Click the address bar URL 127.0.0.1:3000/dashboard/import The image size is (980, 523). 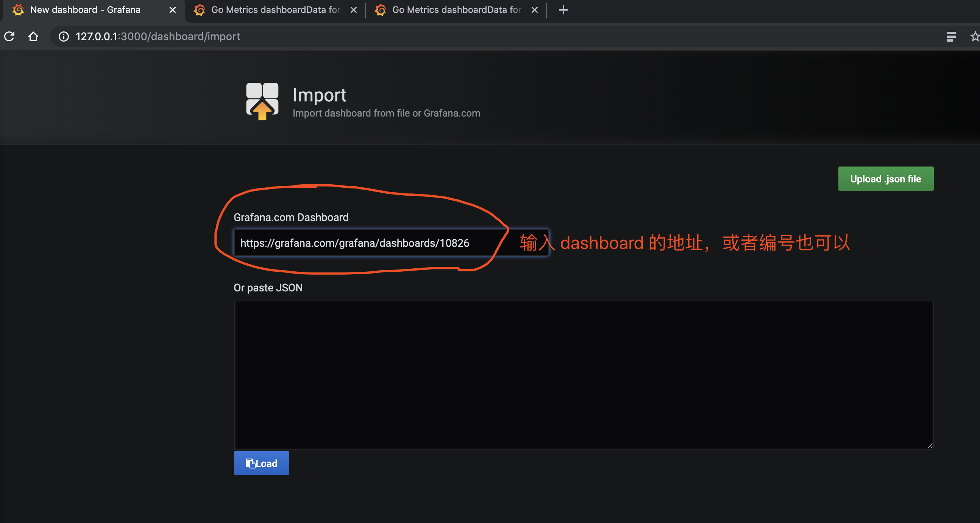158,36
